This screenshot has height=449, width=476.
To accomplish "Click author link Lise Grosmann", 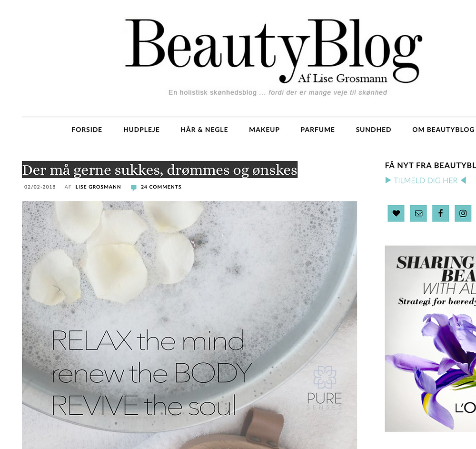I will point(98,187).
